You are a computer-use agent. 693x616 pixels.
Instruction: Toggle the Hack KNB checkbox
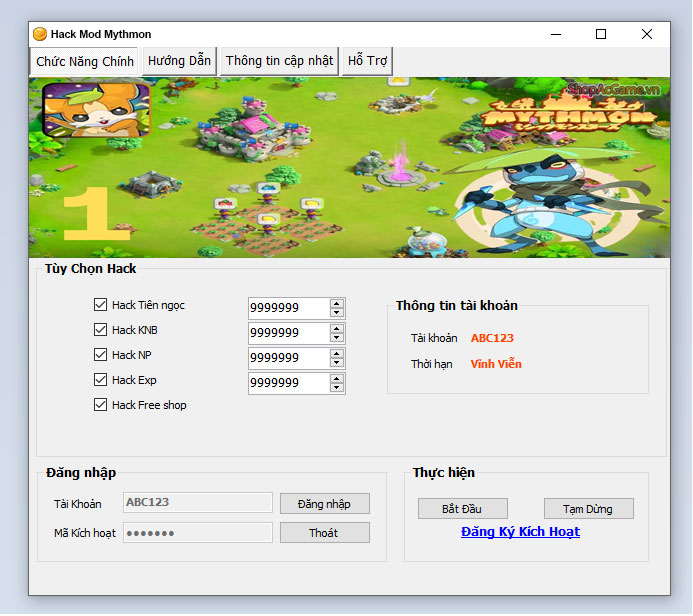tap(100, 330)
